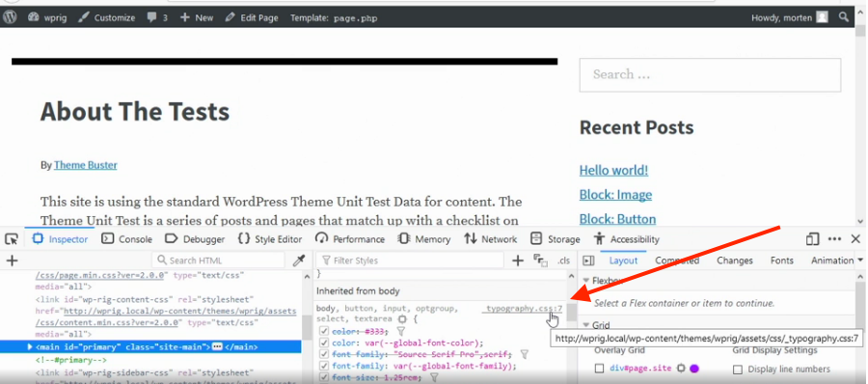The image size is (868, 384).
Task: Collapse the Grid section
Action: [x=586, y=326]
